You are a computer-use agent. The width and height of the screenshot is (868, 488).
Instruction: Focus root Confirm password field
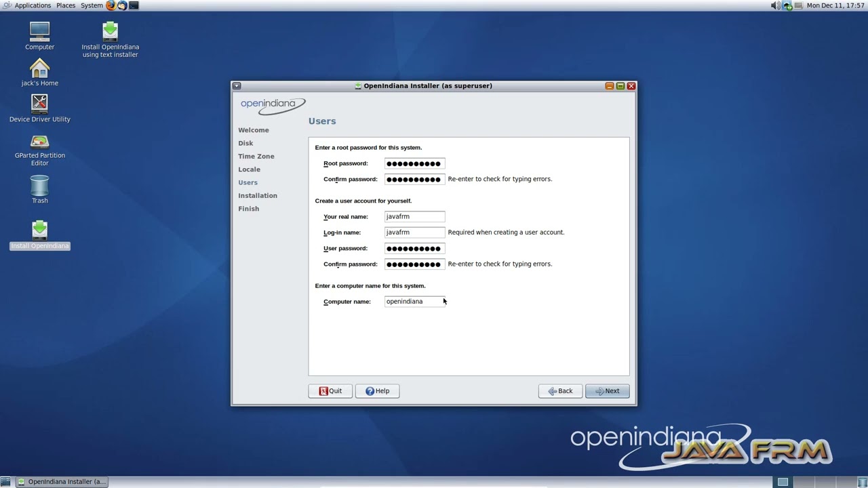(414, 180)
